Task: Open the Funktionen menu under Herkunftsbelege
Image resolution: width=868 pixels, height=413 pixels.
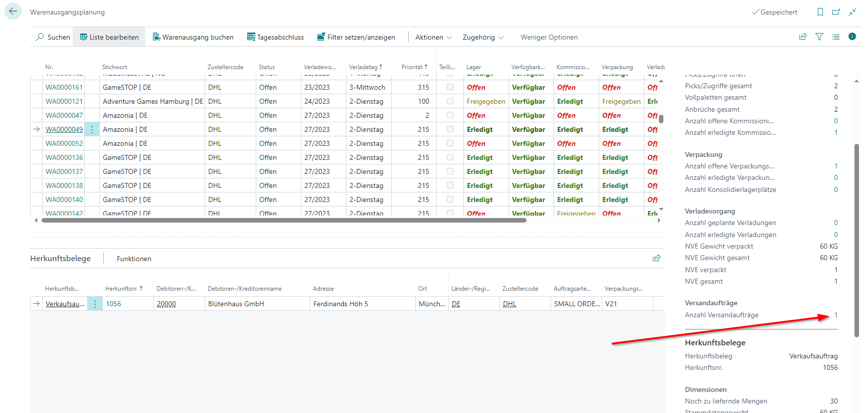Action: 134,259
